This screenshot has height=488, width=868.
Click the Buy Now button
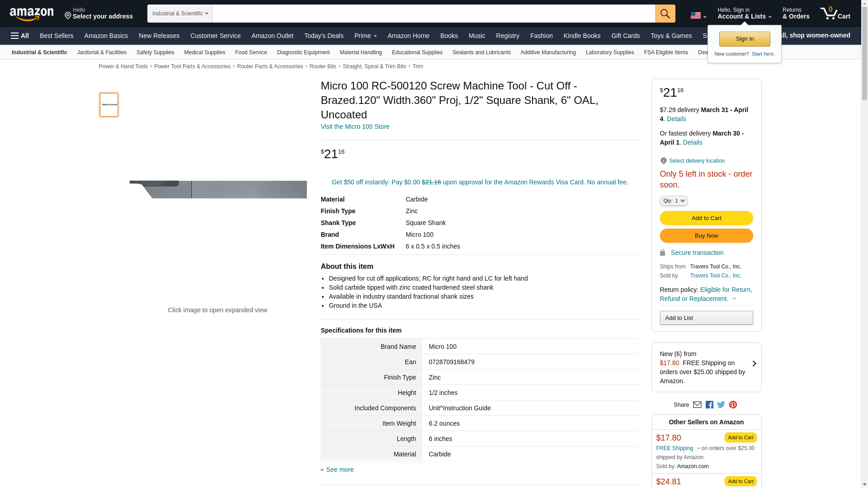[x=706, y=236]
